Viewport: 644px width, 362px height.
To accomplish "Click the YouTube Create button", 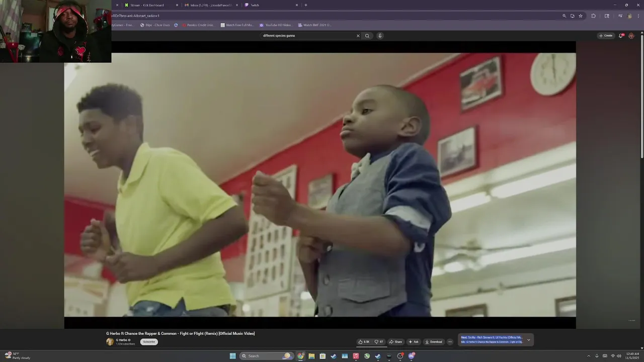I will click(x=606, y=36).
